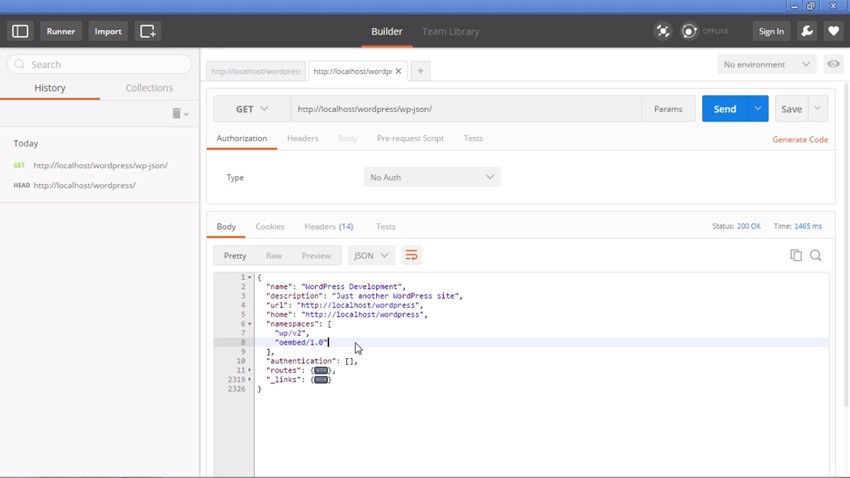The width and height of the screenshot is (850, 478).
Task: Switch to the first inactive request tab
Action: pos(256,71)
